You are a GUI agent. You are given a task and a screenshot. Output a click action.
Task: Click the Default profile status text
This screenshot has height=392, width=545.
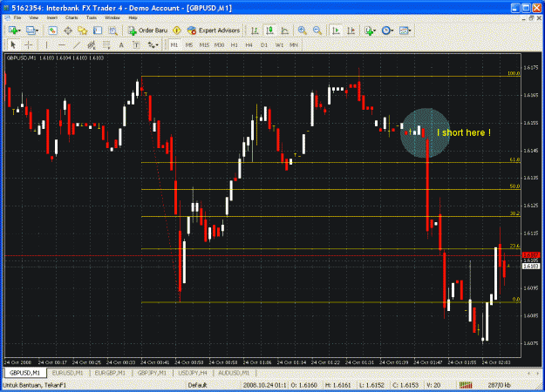(197, 385)
